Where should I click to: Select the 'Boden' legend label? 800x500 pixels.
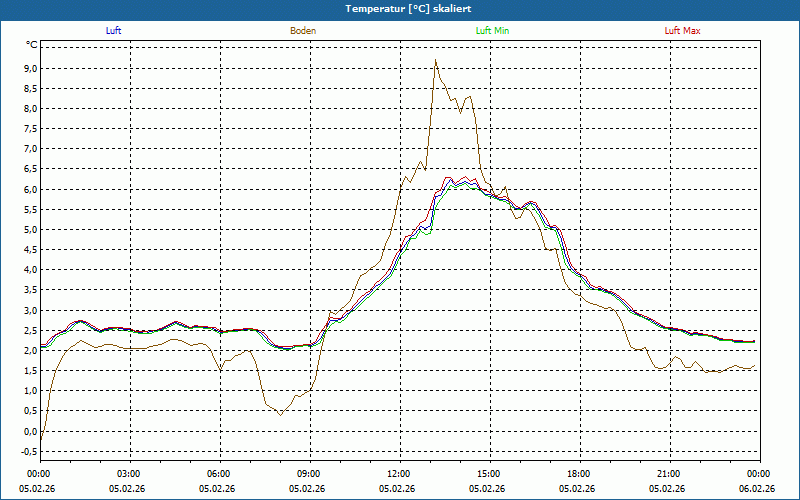(303, 31)
